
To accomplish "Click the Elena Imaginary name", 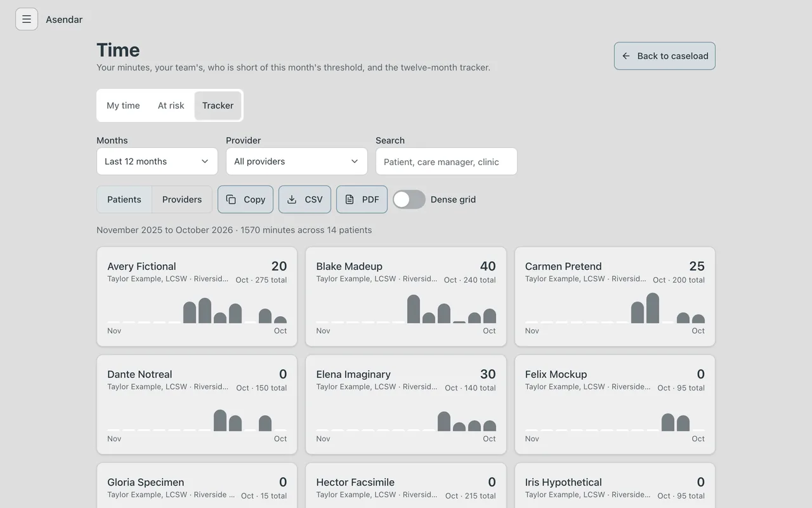I will 353,374.
